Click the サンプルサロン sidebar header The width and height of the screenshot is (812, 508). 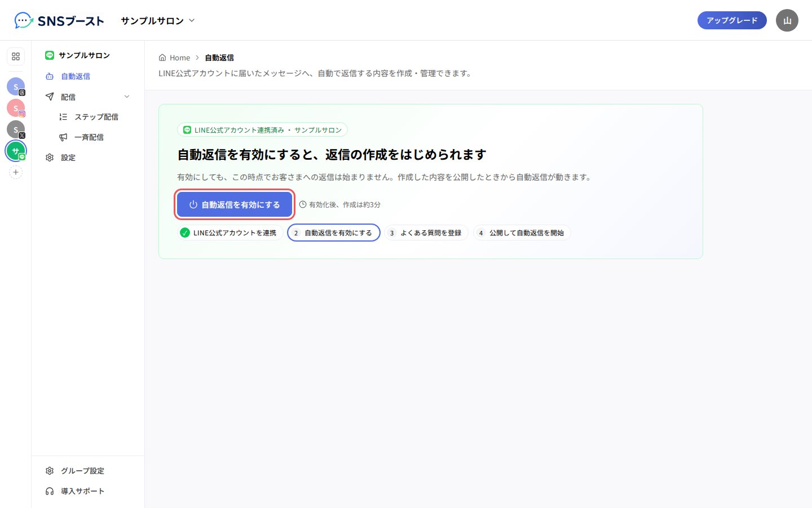(x=78, y=55)
